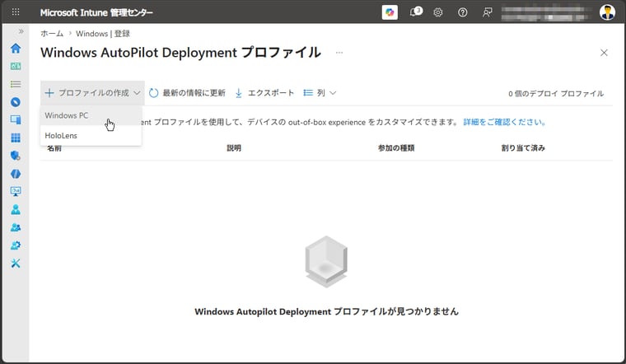Screen dimensions: 626x364
Task: Toggle the プロファイルの作成 dropdown
Action: [92, 93]
